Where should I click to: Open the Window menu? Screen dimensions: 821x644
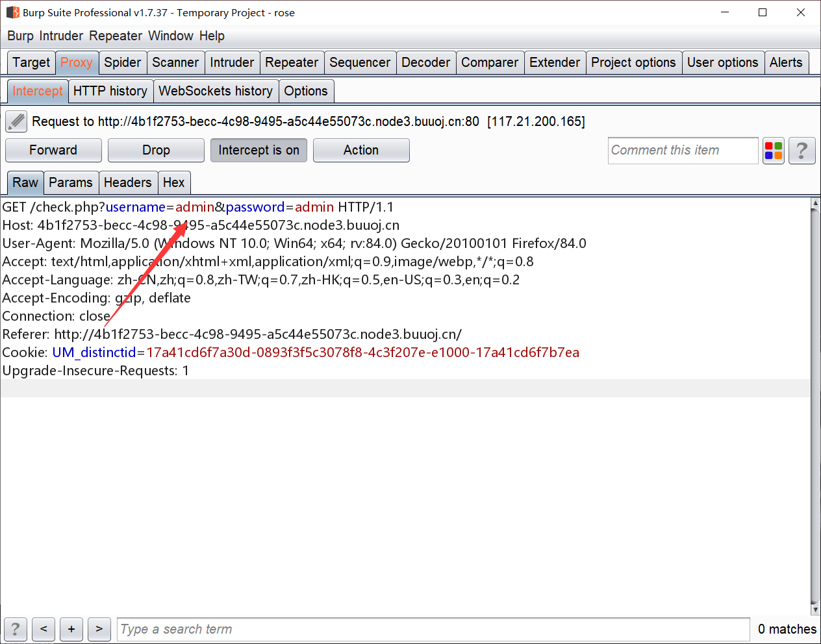coord(171,36)
